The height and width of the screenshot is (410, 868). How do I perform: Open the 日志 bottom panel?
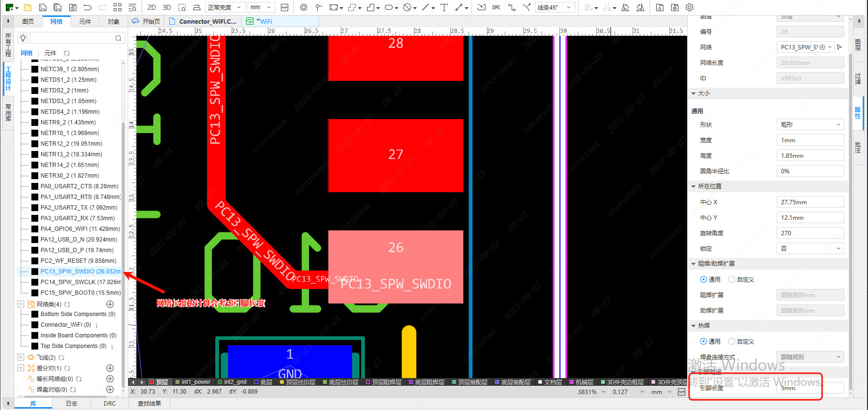72,403
